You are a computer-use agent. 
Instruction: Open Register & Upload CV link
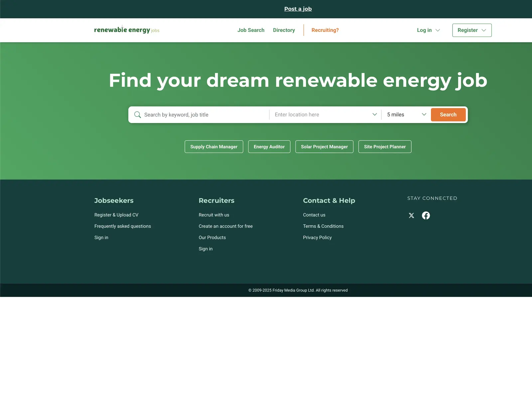tap(116, 215)
